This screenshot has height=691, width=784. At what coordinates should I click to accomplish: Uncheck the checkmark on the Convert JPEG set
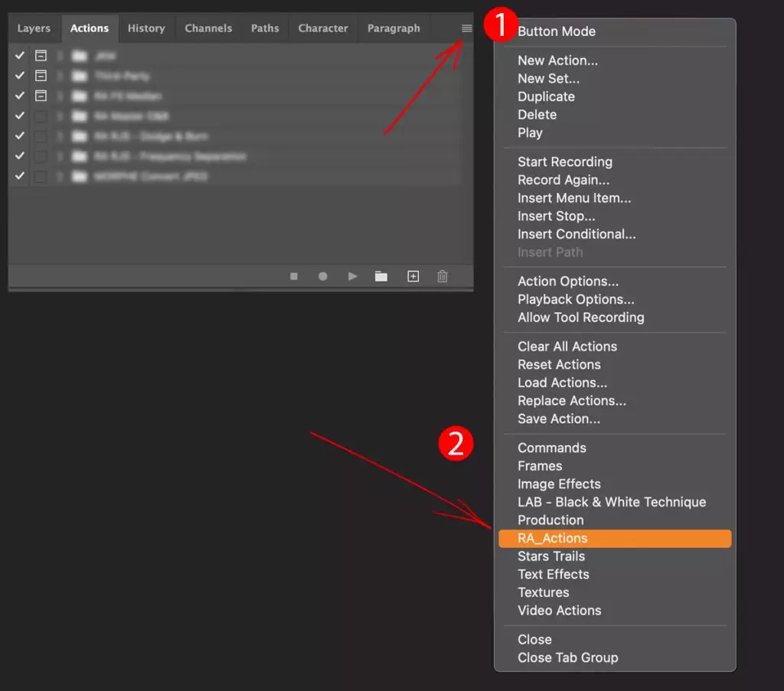[19, 176]
